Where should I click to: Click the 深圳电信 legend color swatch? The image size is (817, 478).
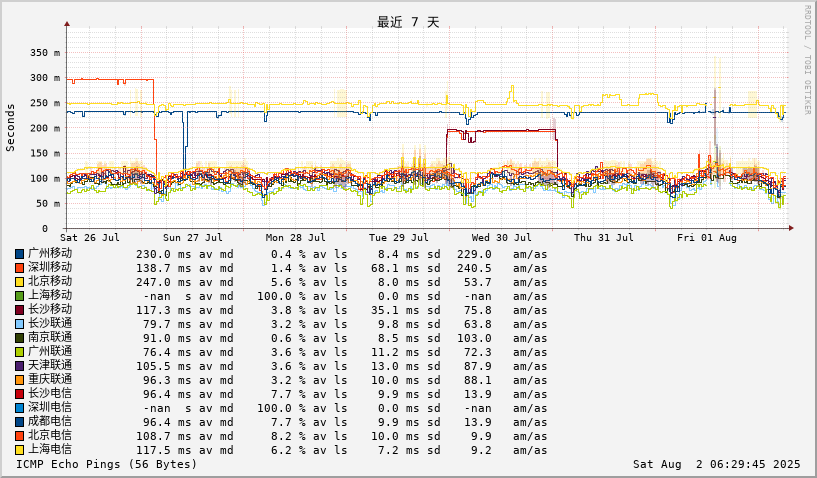[x=19, y=409]
